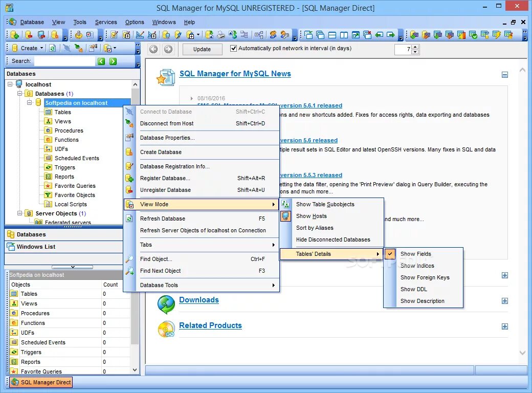Open the version 5.6 released link
This screenshot has height=393, width=532.
point(309,140)
